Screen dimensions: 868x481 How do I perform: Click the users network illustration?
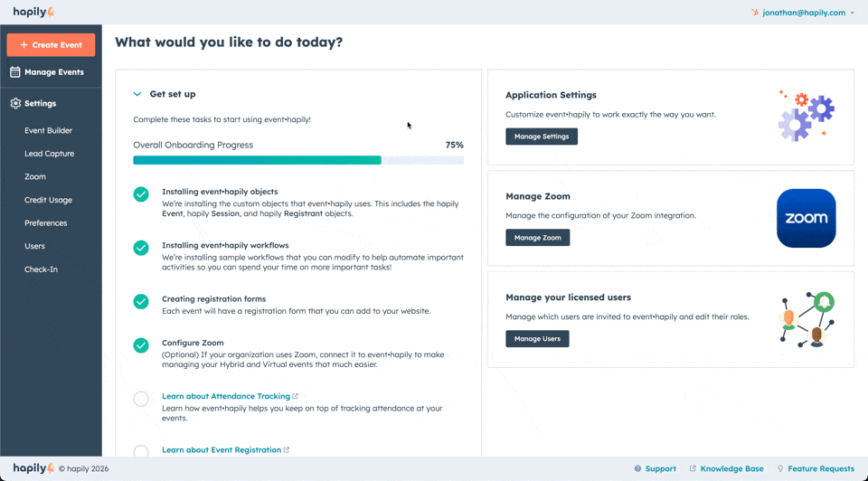[806, 319]
